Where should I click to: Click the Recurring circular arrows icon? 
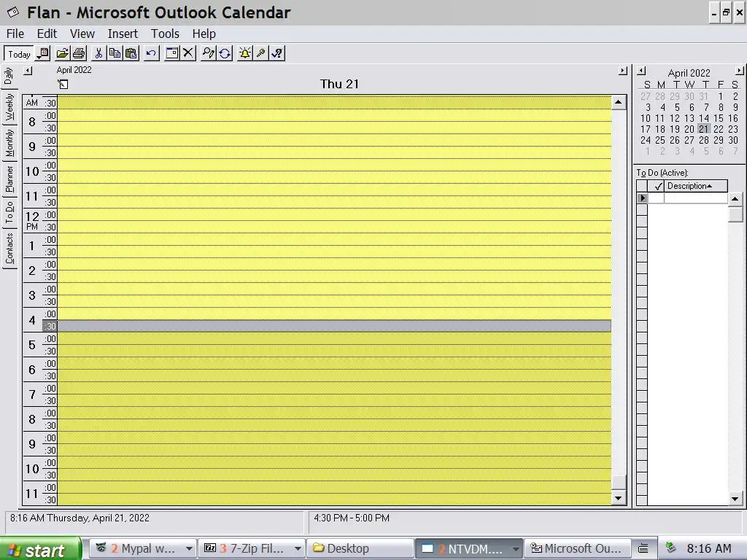[225, 54]
